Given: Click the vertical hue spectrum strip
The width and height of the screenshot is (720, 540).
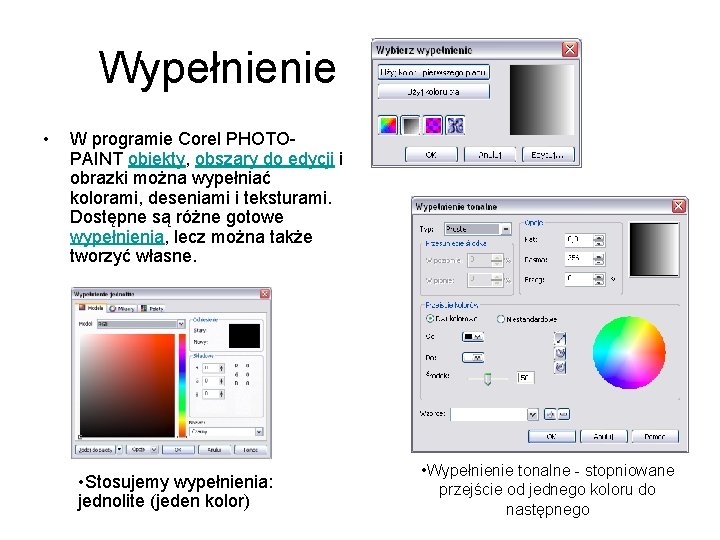Looking at the screenshot, I should (x=182, y=385).
